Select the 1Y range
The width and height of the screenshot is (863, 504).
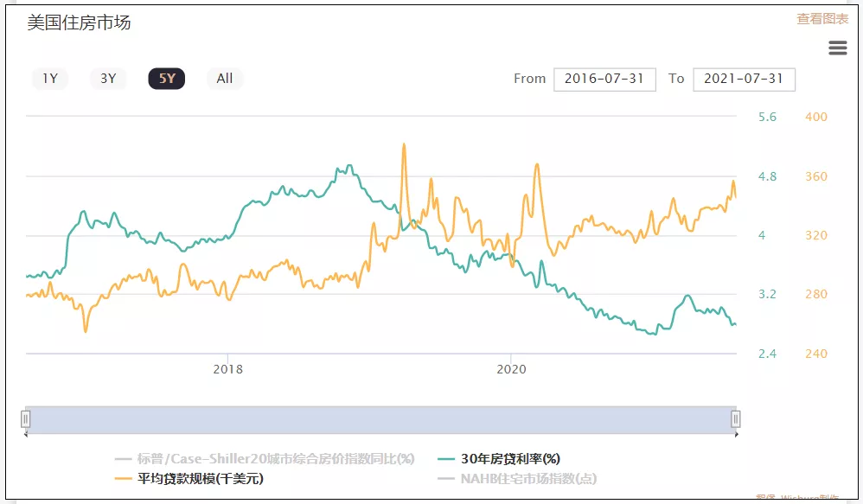coord(50,79)
